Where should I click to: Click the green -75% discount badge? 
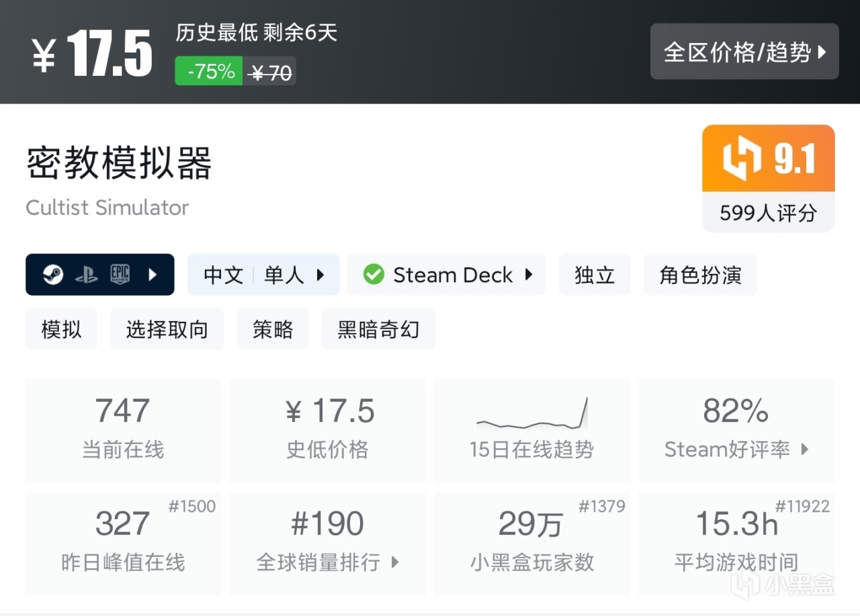pos(208,71)
